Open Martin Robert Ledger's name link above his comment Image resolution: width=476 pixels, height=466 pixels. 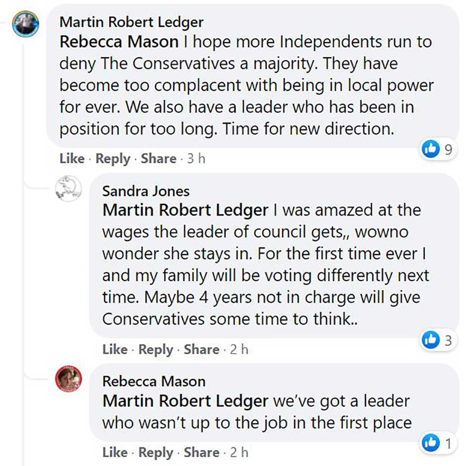[x=131, y=22]
